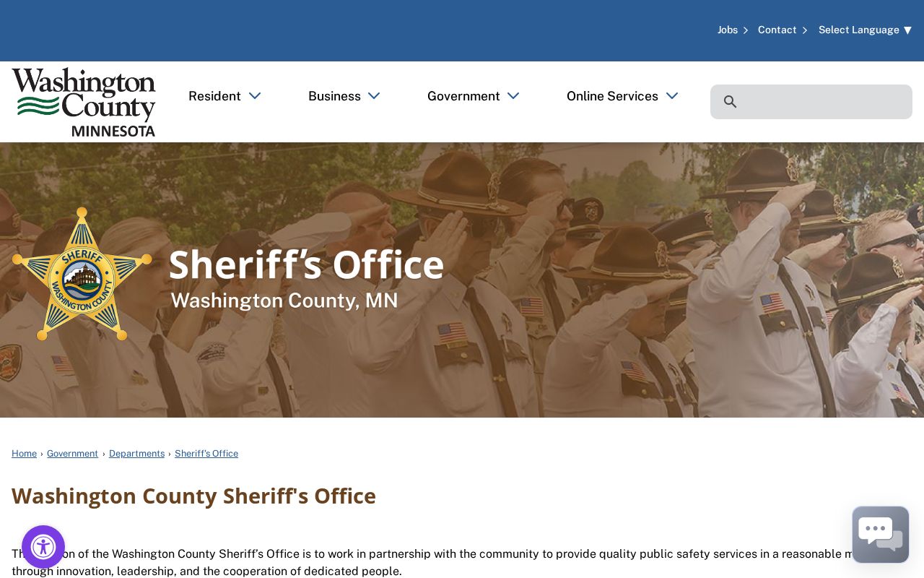The height and width of the screenshot is (578, 924).
Task: Follow the Sheriff's Office breadcrumb link
Action: click(206, 454)
